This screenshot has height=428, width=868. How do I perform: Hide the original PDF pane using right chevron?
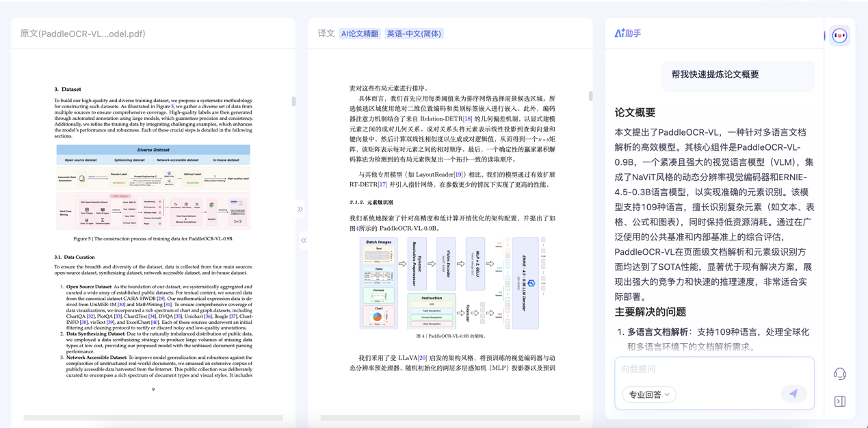(300, 208)
